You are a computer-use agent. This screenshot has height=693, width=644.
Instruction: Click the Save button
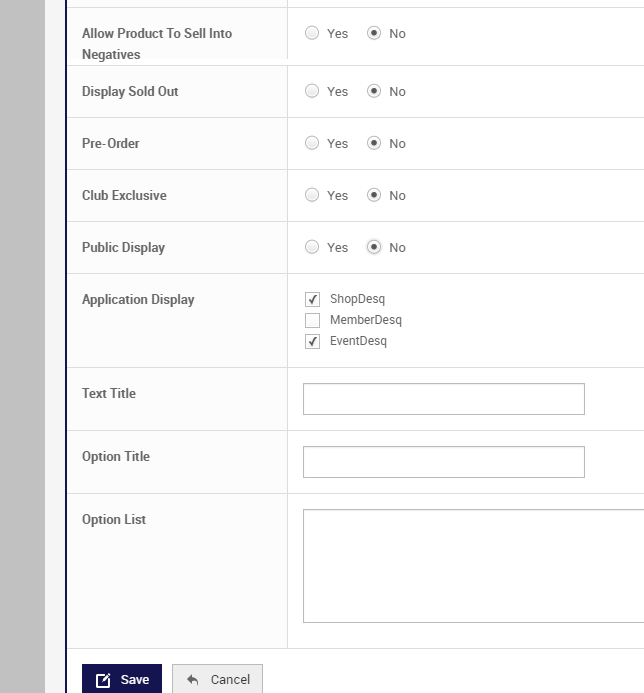(x=122, y=679)
